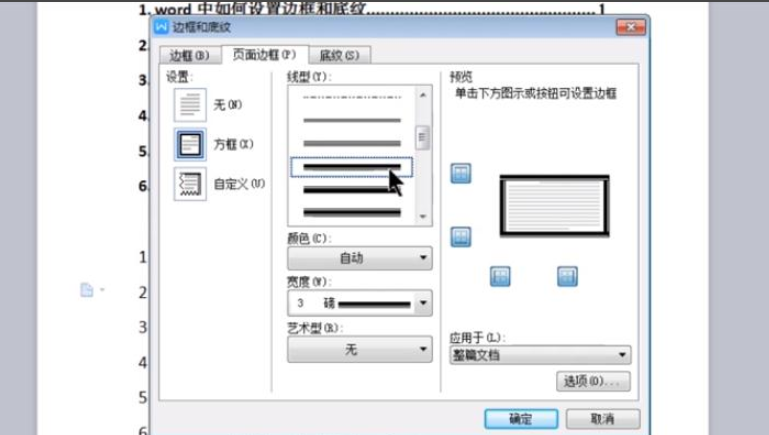Click the 选项(O)... options button

click(x=593, y=381)
